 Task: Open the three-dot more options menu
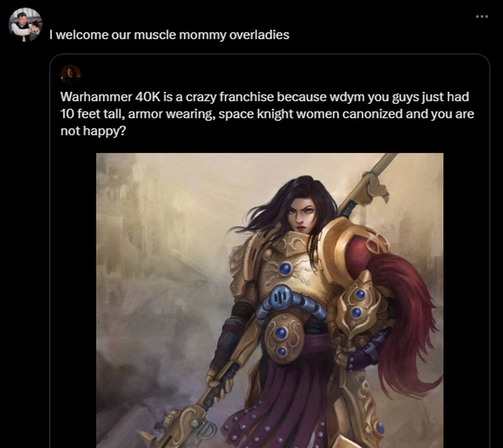[482, 16]
